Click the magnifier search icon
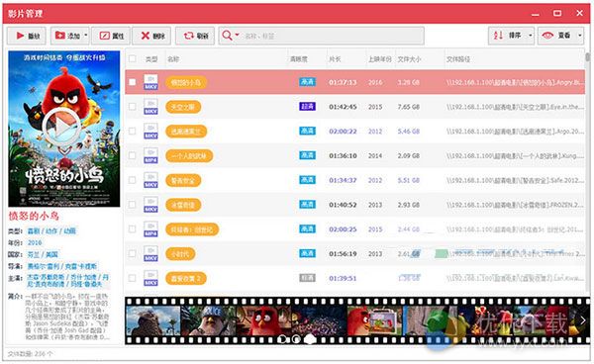 coord(227,36)
